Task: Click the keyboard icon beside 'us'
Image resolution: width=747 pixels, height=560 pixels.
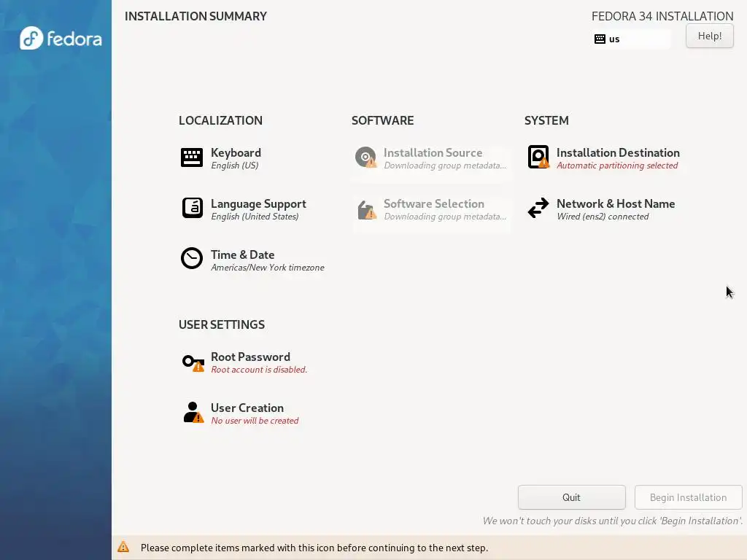Action: (x=600, y=39)
